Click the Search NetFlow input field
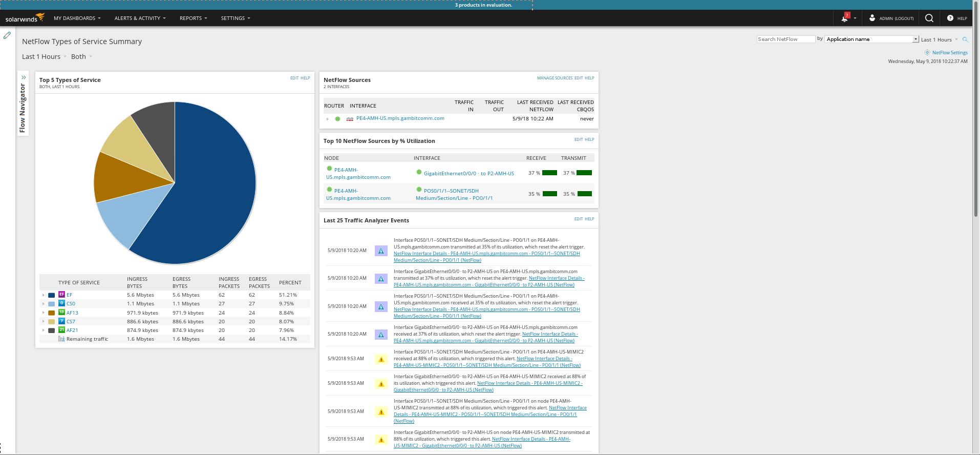This screenshot has height=455, width=980. click(x=786, y=39)
